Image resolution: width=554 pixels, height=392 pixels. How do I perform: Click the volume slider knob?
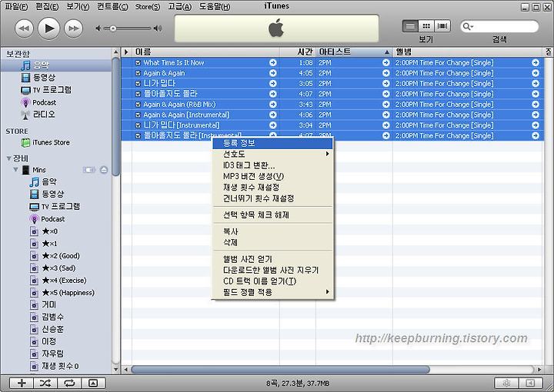coord(112,28)
